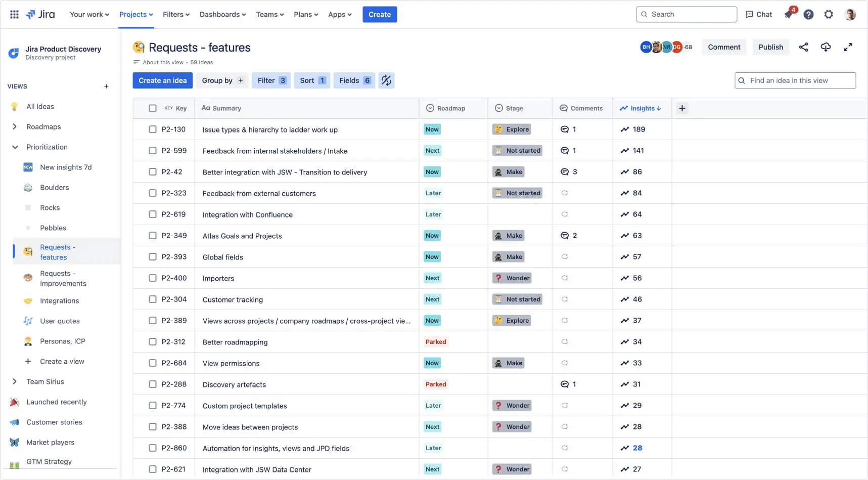
Task: Check the box for P2-130
Action: 153,129
